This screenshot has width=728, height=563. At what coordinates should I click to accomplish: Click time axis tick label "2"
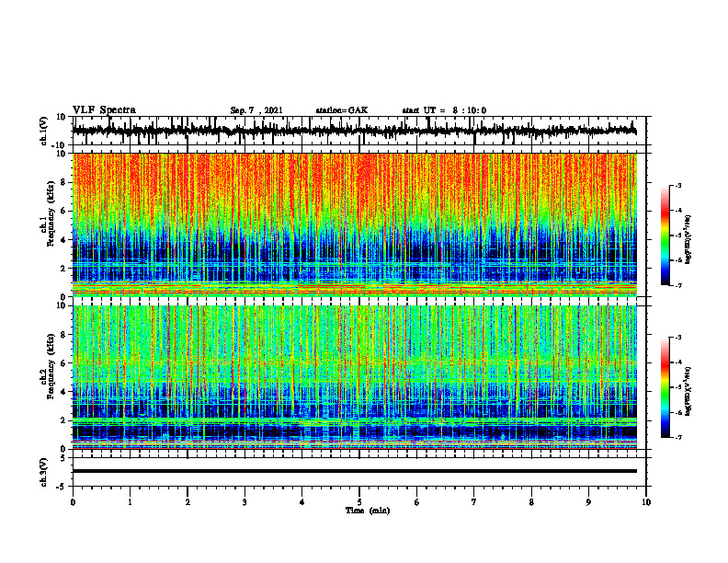188,501
